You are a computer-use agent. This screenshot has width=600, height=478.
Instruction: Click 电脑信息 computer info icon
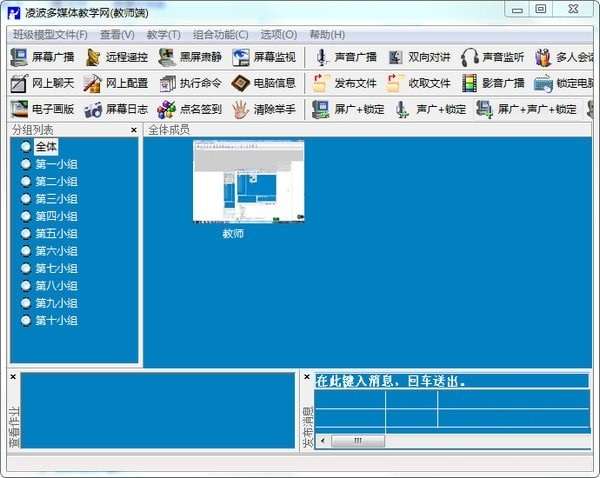(264, 83)
